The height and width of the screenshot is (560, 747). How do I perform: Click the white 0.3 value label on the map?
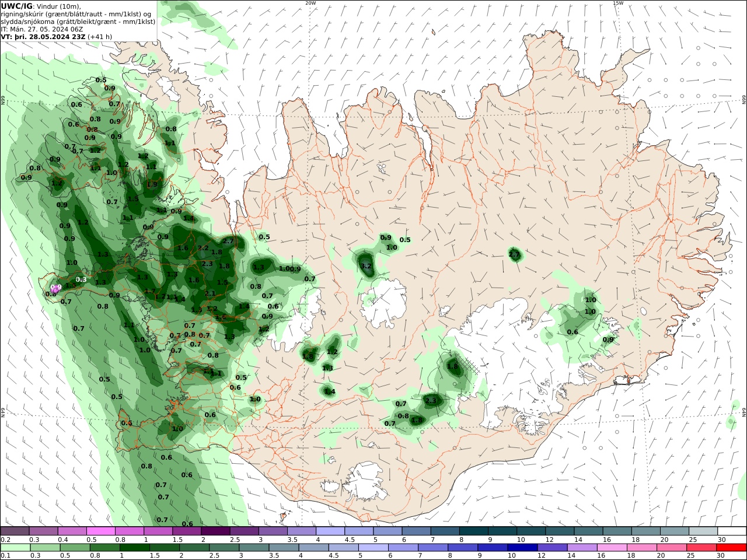[82, 280]
